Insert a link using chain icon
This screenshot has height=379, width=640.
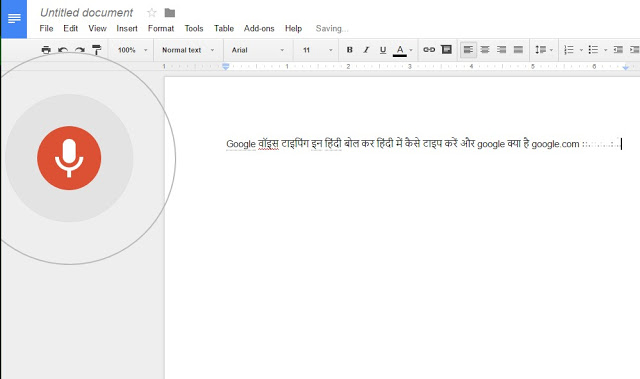click(x=429, y=49)
